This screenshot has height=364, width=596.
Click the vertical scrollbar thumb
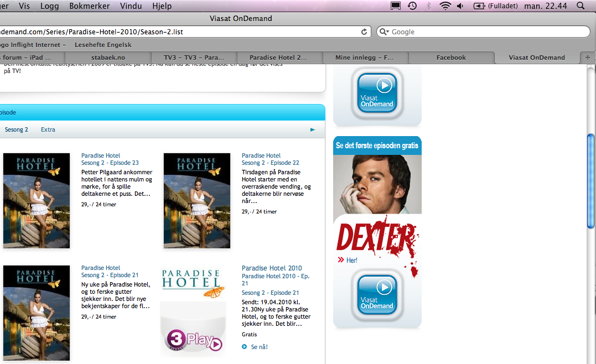pyautogui.click(x=590, y=181)
